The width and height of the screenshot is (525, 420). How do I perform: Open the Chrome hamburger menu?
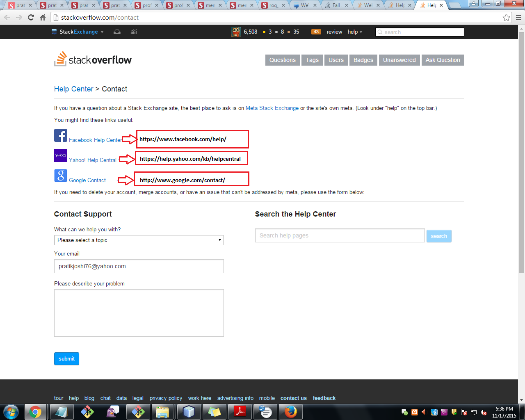click(519, 18)
